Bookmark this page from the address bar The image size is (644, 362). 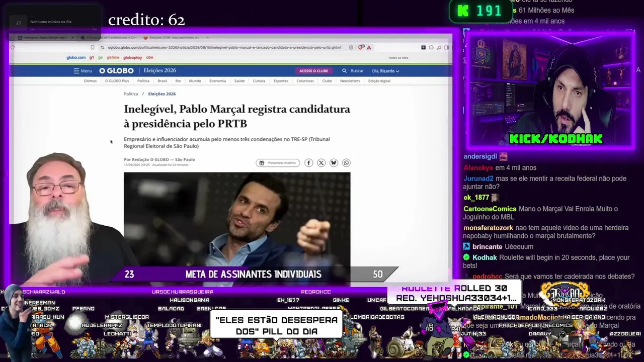point(92,47)
